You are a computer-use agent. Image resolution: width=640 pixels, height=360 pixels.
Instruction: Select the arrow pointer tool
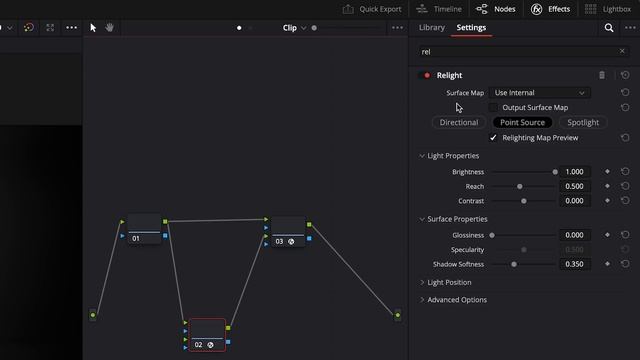(93, 28)
